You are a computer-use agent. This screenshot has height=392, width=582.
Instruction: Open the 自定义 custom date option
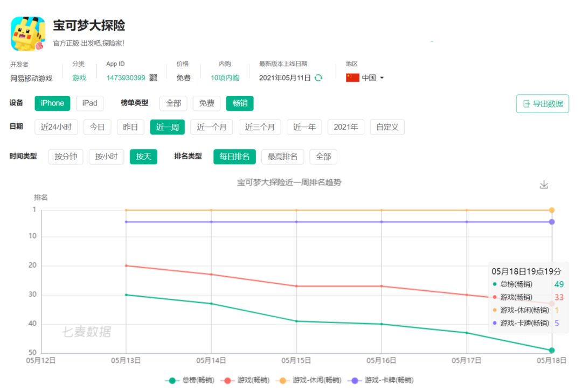click(x=387, y=127)
